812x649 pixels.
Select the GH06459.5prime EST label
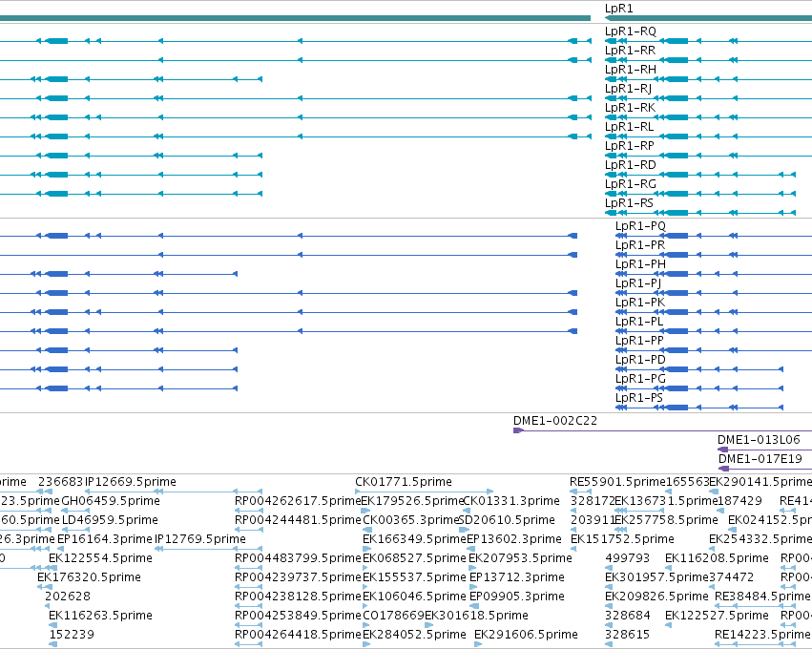pos(111,501)
